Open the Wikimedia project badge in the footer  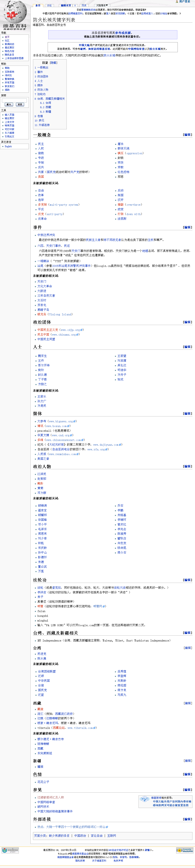[10, 850]
